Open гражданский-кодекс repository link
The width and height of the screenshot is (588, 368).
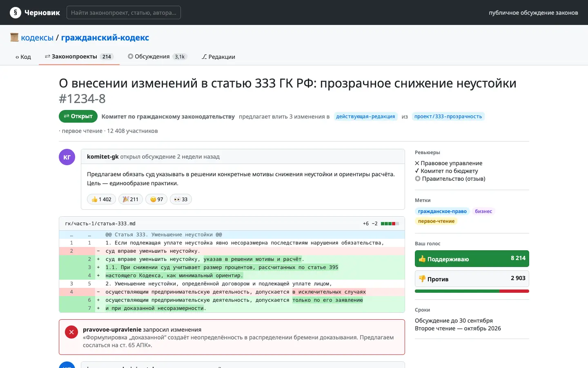105,38
